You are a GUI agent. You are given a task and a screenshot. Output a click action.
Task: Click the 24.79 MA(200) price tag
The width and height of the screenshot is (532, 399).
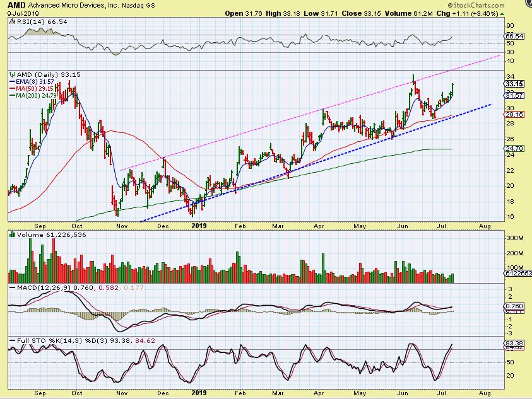click(x=514, y=149)
